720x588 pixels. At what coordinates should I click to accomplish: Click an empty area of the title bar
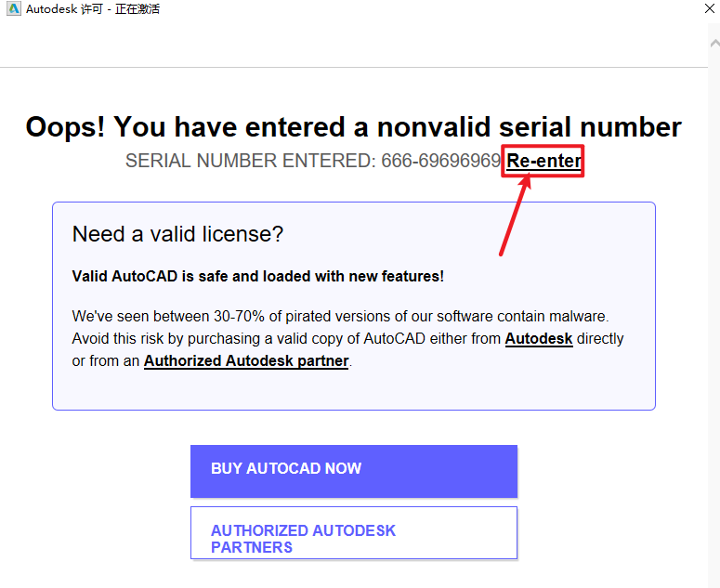pos(418,13)
